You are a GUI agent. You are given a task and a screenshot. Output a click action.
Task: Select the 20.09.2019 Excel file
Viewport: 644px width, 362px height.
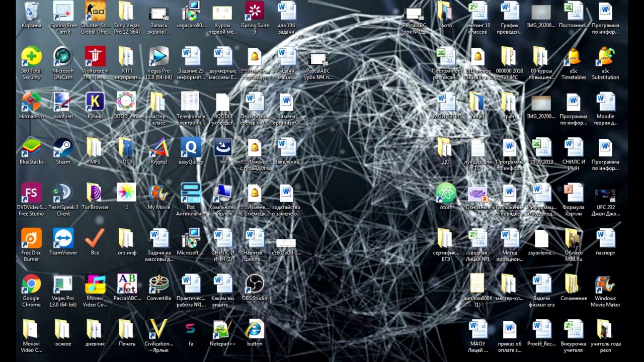(x=541, y=151)
